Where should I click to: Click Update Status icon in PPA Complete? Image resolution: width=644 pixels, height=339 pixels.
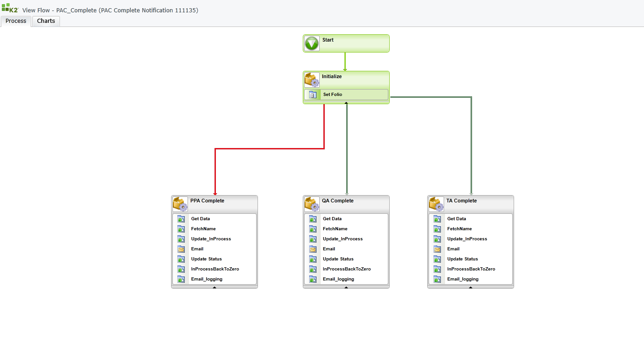pos(181,259)
